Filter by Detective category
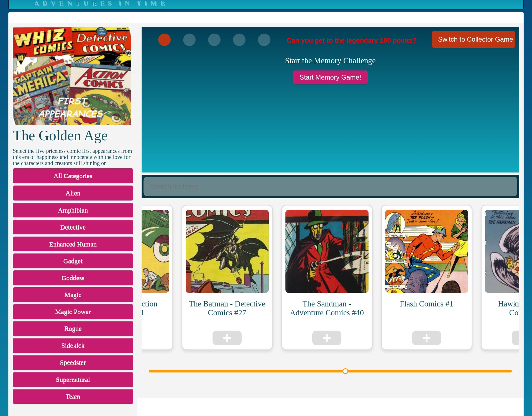This screenshot has height=416, width=532. click(73, 227)
